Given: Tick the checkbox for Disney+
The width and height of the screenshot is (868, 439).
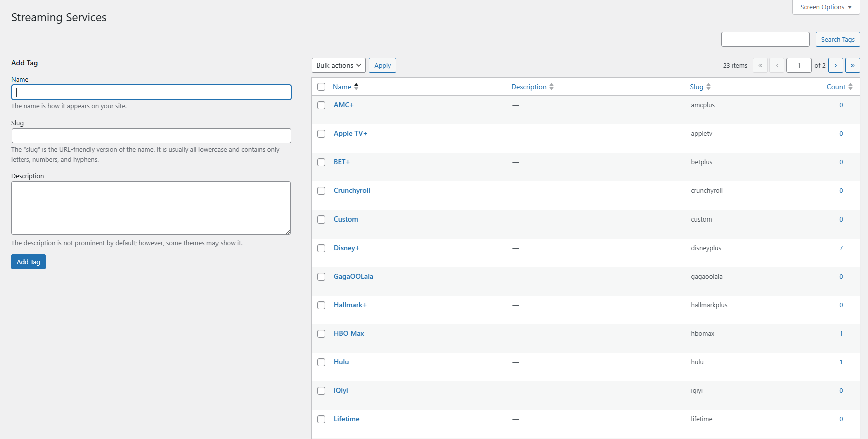Looking at the screenshot, I should 321,248.
